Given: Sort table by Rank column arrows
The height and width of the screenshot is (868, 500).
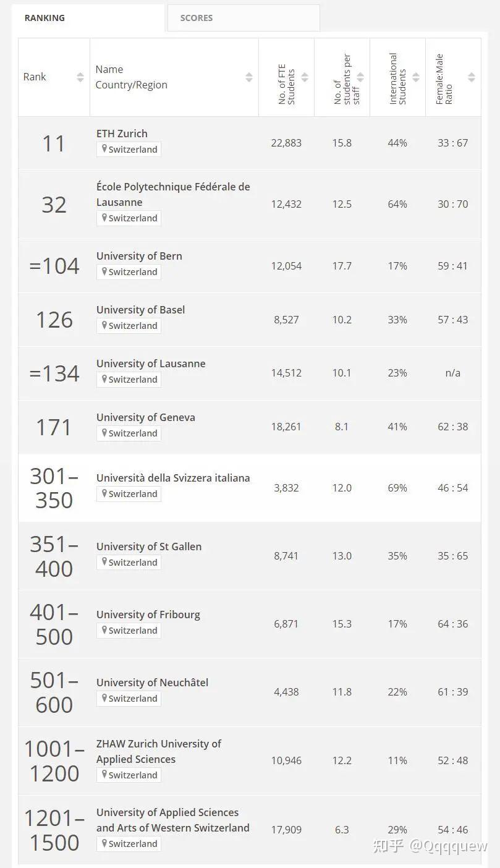Looking at the screenshot, I should (x=80, y=77).
